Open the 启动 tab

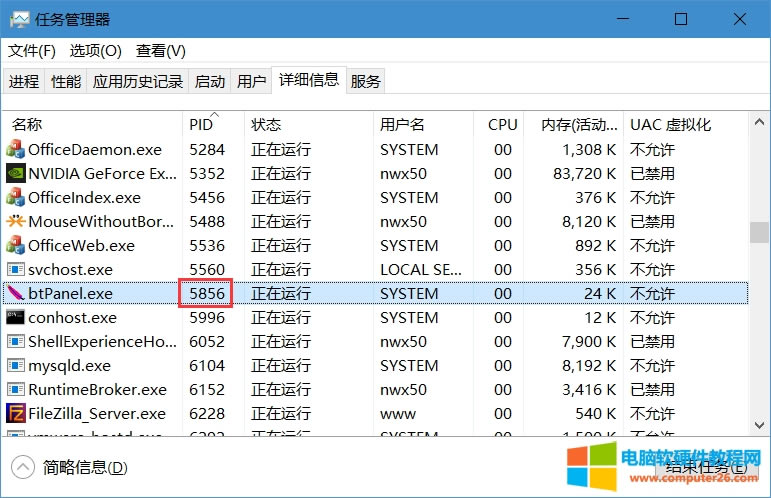[210, 82]
